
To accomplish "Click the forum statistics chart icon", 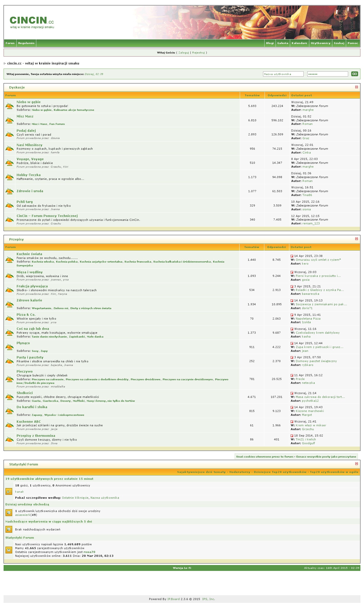I will [x=9, y=550].
